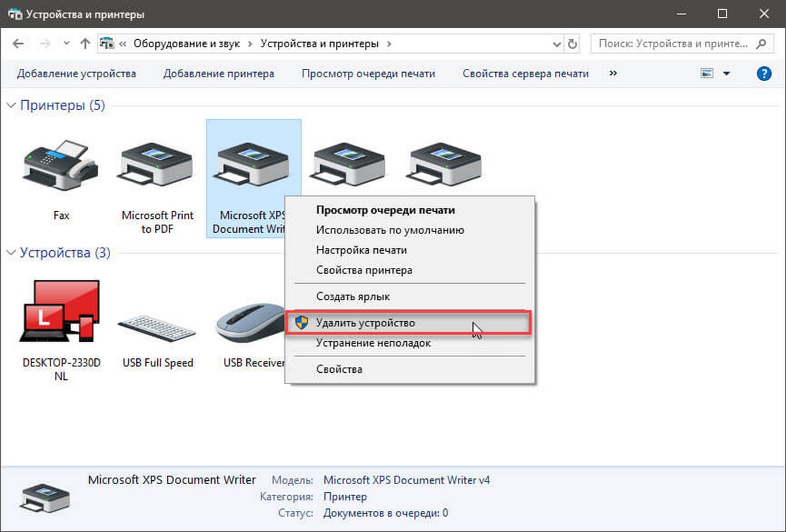This screenshot has height=532, width=786.
Task: Open the help question mark icon
Action: [764, 73]
